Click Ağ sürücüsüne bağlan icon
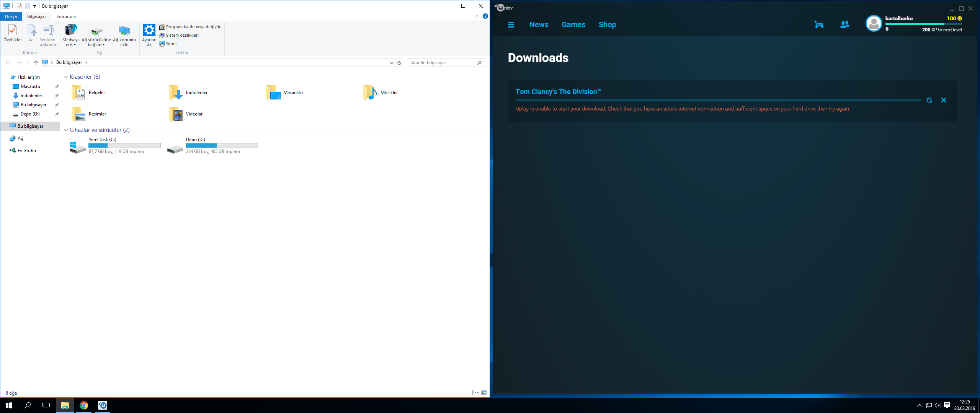980x413 pixels. (x=96, y=35)
